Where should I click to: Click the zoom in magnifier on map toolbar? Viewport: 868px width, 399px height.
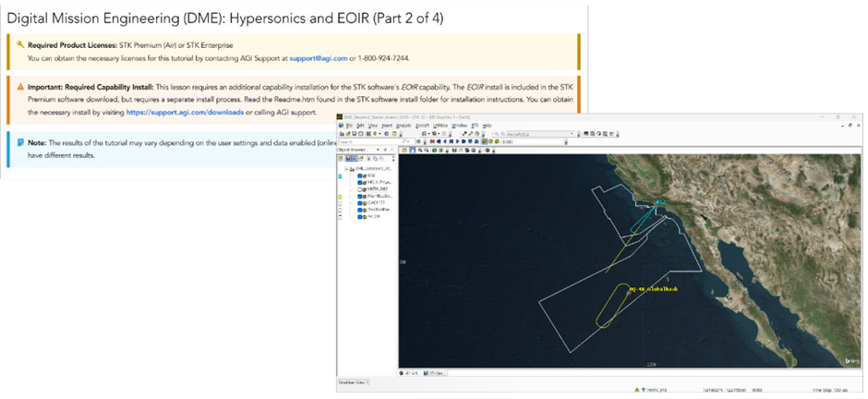coord(419,150)
